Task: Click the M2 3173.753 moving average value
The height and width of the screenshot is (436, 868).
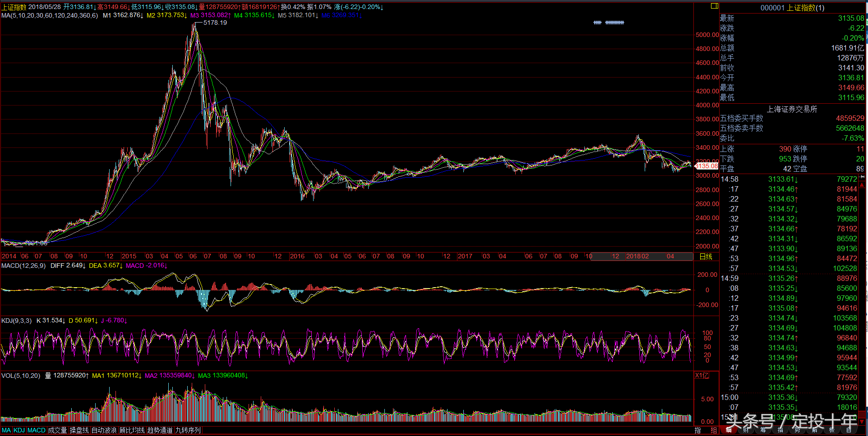Action: [166, 15]
